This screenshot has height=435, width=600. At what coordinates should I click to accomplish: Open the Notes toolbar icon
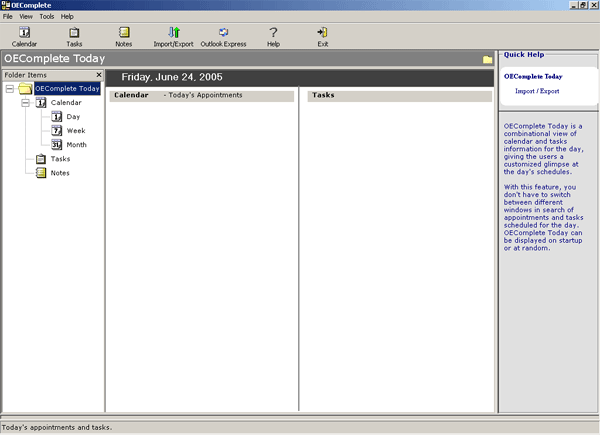(124, 37)
